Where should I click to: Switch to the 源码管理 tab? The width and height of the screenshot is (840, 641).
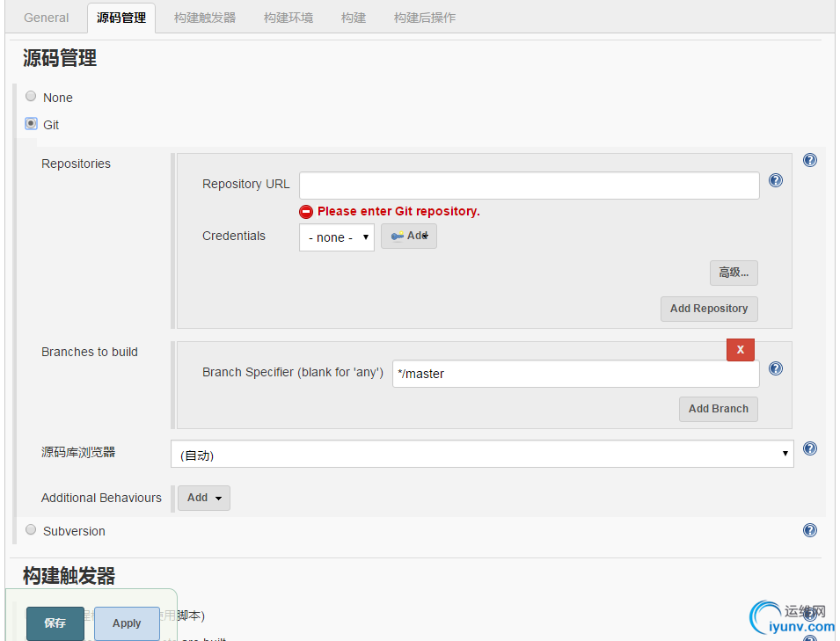pos(121,18)
